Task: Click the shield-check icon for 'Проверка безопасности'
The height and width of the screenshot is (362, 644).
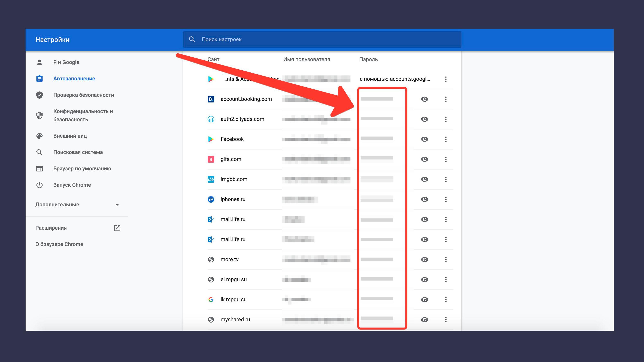Action: [x=39, y=95]
